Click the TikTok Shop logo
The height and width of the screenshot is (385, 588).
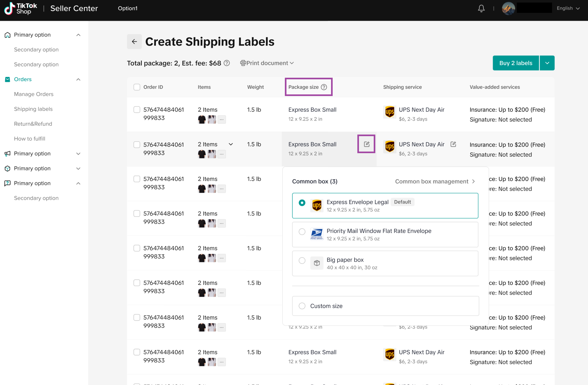click(21, 8)
